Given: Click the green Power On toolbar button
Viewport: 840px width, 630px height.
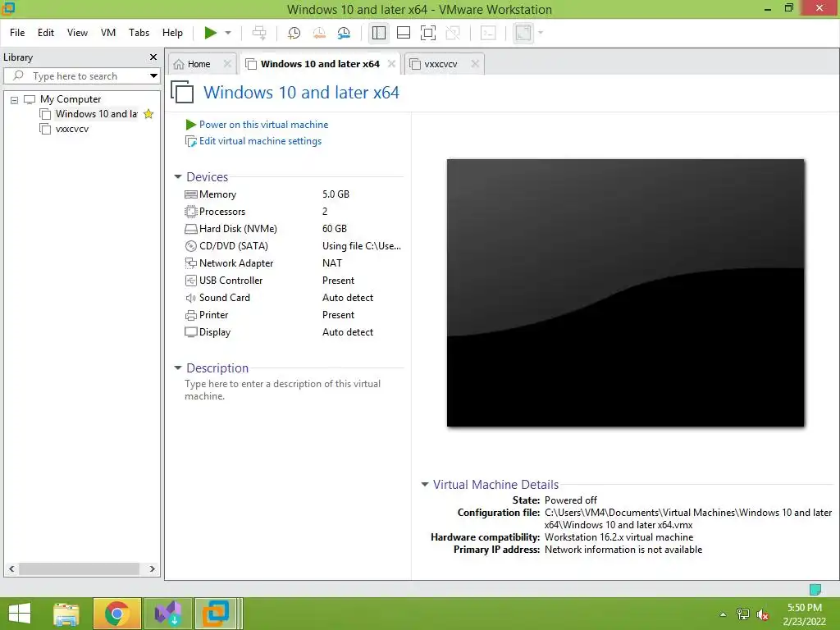Looking at the screenshot, I should pos(211,33).
